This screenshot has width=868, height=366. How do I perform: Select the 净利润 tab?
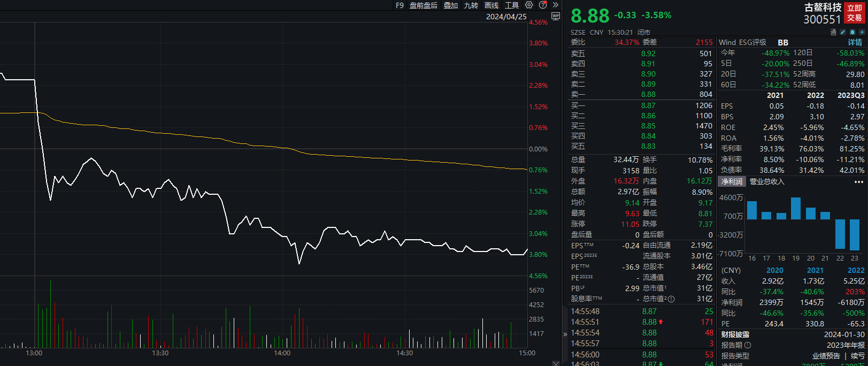point(732,182)
